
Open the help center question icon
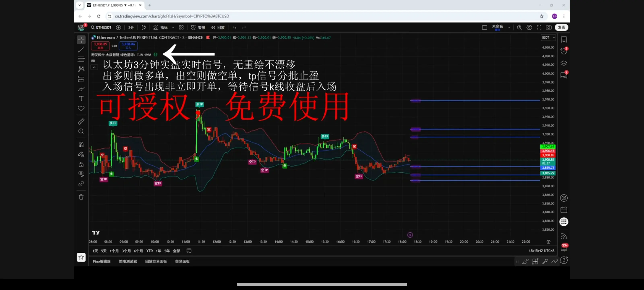click(564, 260)
